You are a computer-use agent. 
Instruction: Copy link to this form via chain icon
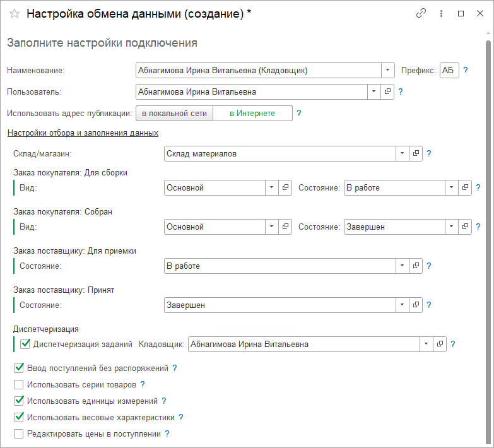point(421,13)
